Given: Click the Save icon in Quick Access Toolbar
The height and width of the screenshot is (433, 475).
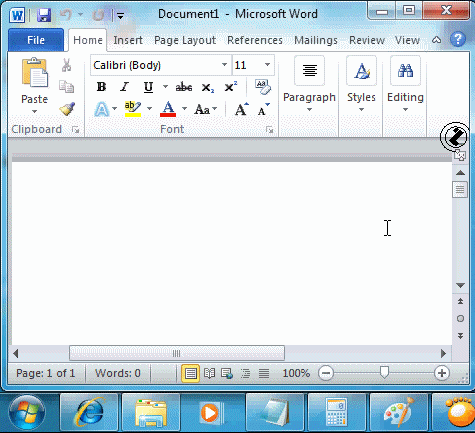Looking at the screenshot, I should coord(44,15).
